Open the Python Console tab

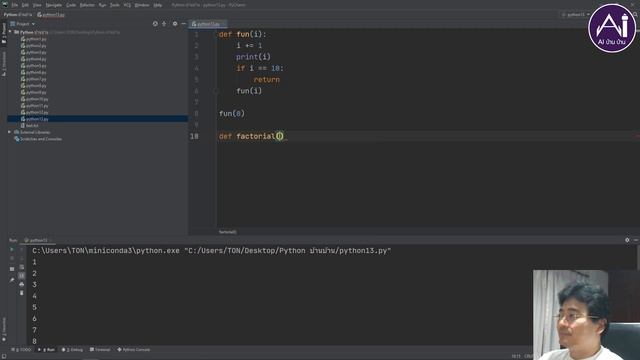pyautogui.click(x=134, y=350)
